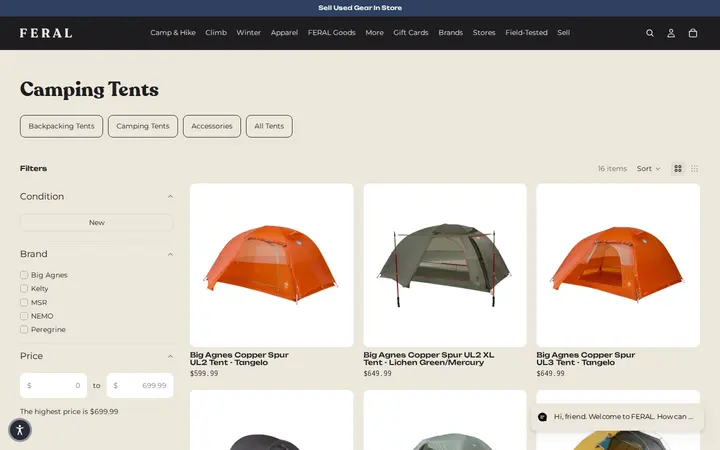Open the welcome chat message popup

[618, 417]
